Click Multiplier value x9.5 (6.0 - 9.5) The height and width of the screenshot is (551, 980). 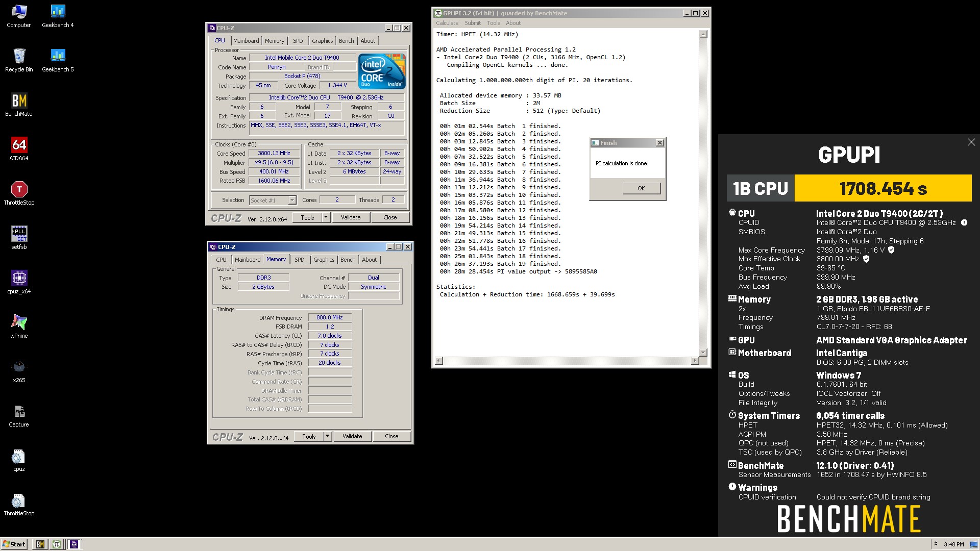274,162
